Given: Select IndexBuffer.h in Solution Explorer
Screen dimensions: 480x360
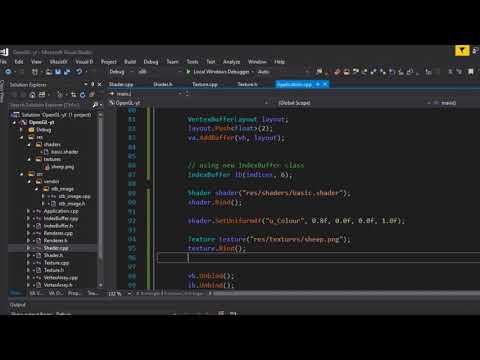Looking at the screenshot, I should pos(58,226).
